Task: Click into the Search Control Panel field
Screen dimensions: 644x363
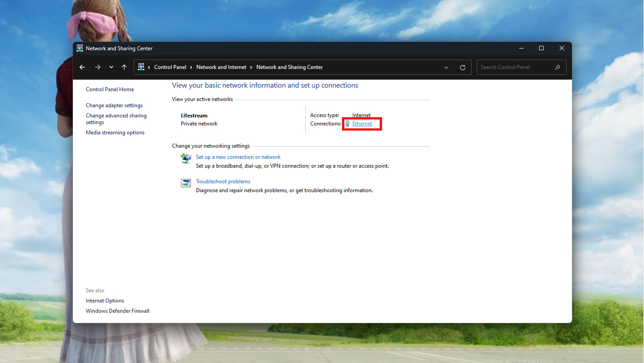Action: click(516, 67)
